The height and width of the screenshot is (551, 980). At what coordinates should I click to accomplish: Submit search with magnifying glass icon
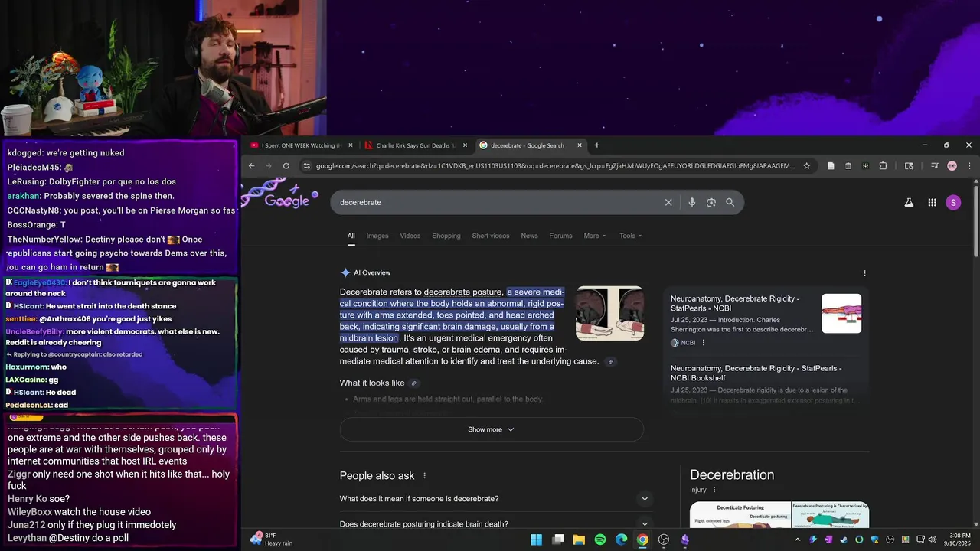(730, 202)
